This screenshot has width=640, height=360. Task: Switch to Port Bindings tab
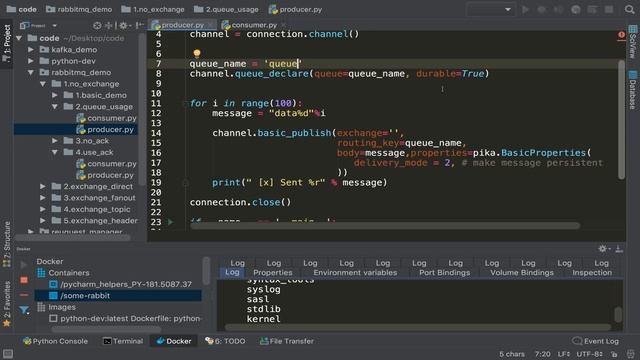[x=444, y=273]
